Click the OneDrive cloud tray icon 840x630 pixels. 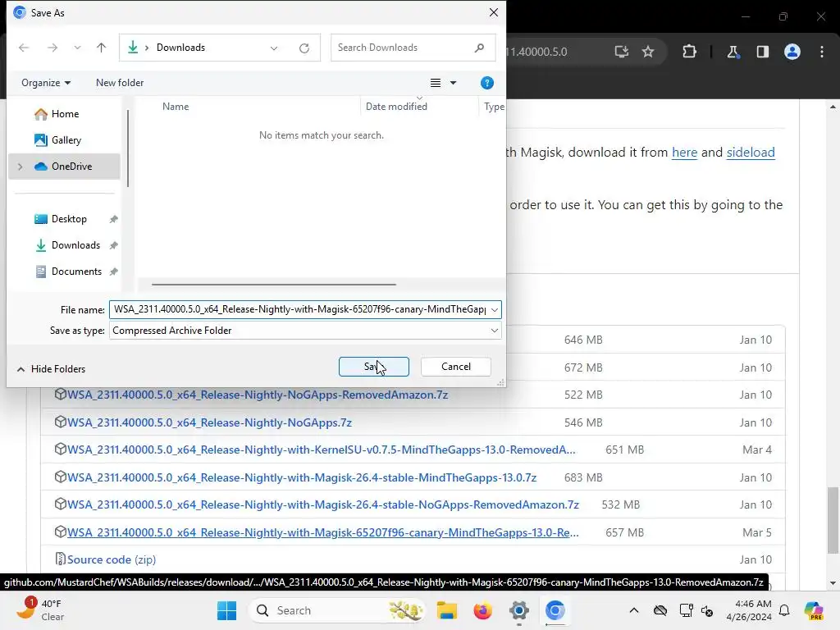[x=660, y=610]
